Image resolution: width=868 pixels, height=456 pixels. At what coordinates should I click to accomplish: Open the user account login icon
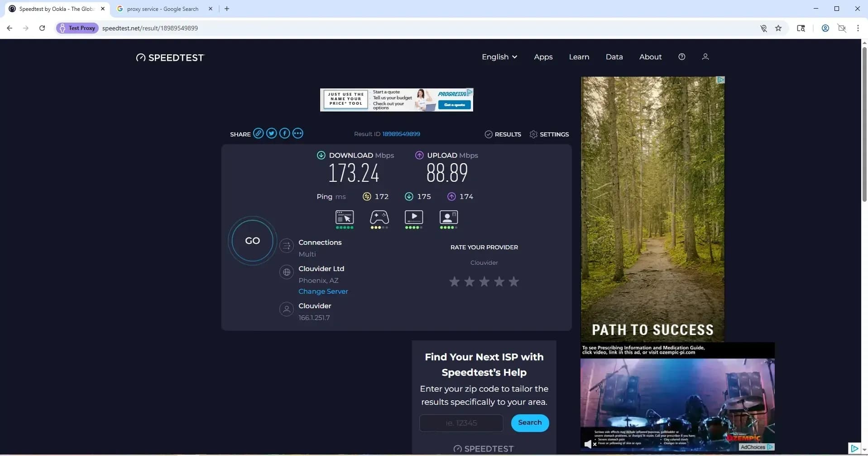point(705,56)
